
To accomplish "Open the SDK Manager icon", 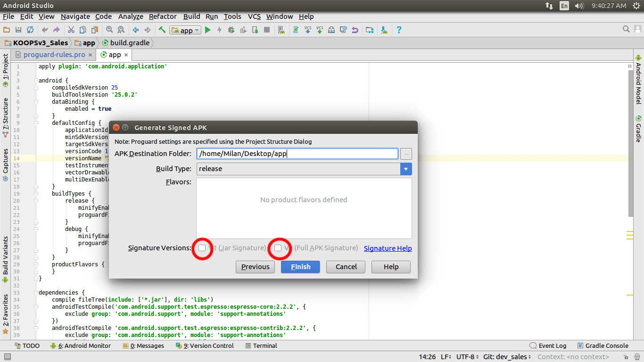I will pyautogui.click(x=383, y=29).
